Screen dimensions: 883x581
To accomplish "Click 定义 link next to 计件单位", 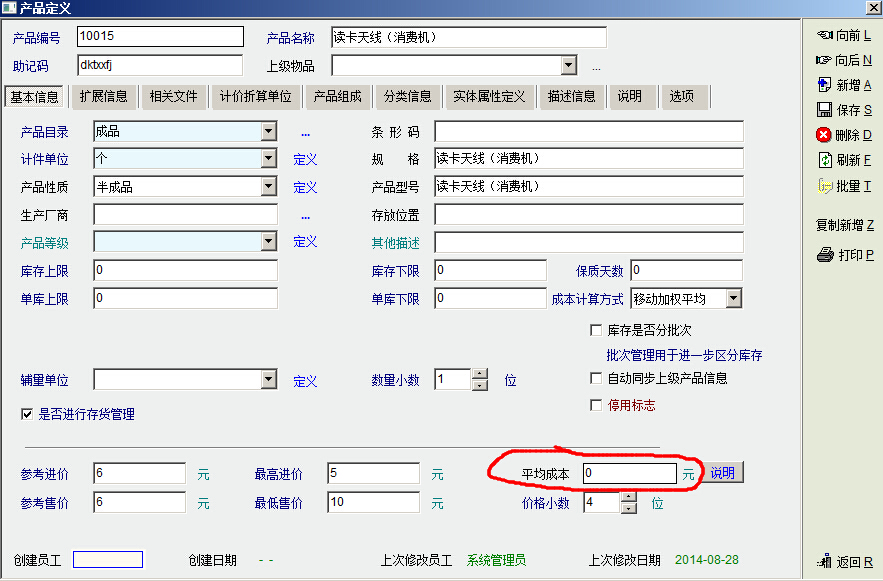I will [305, 160].
